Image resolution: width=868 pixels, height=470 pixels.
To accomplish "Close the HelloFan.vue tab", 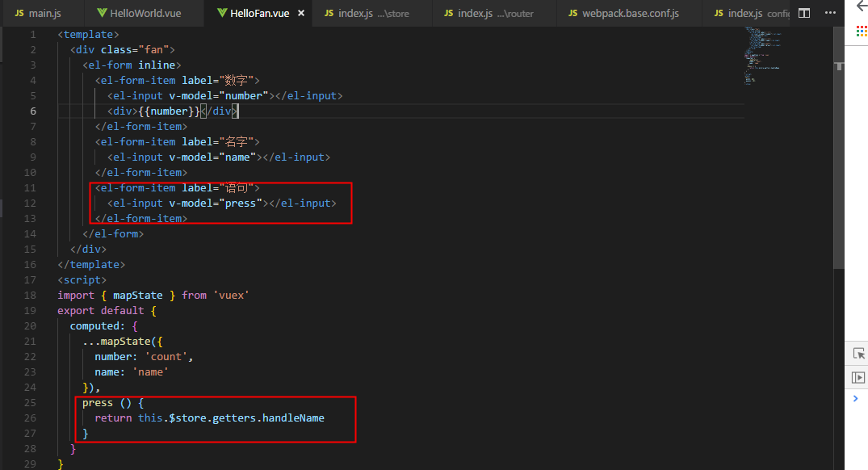I will click(x=301, y=13).
